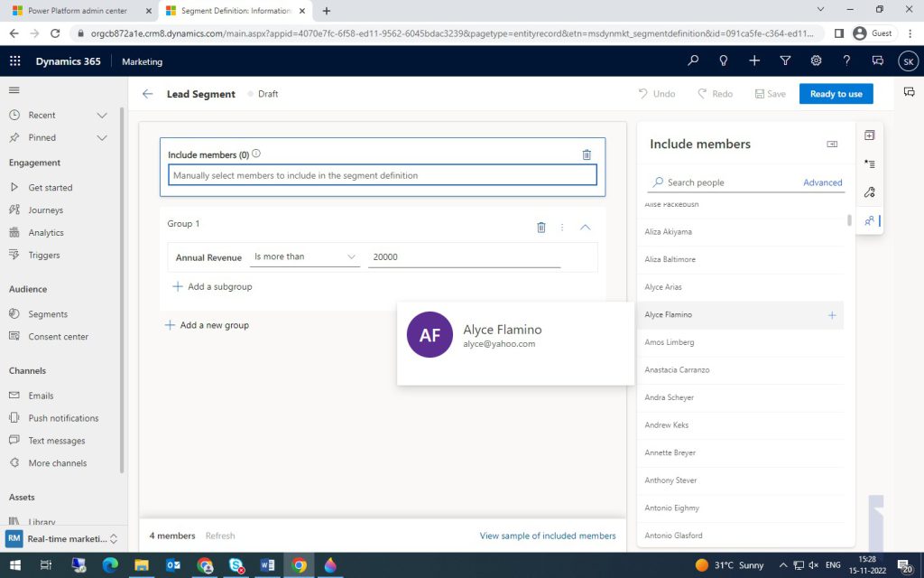The width and height of the screenshot is (924, 578).
Task: Open the 'Is more than' operator dropdown
Action: [x=304, y=256]
